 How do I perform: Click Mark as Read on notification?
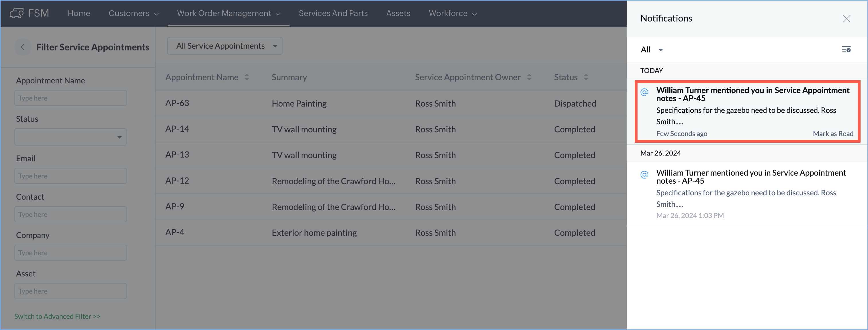coord(833,134)
